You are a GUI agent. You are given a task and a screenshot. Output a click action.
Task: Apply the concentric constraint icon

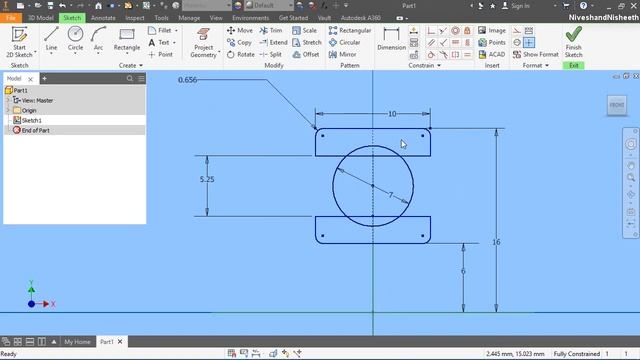click(455, 31)
